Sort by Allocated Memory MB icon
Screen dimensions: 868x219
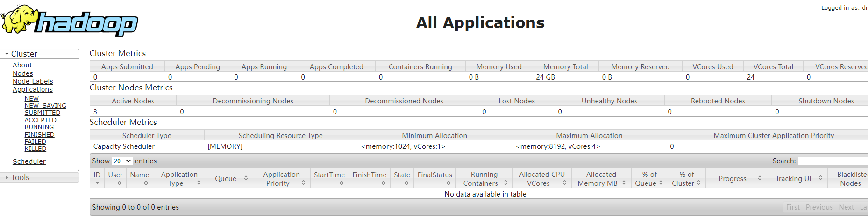point(624,183)
